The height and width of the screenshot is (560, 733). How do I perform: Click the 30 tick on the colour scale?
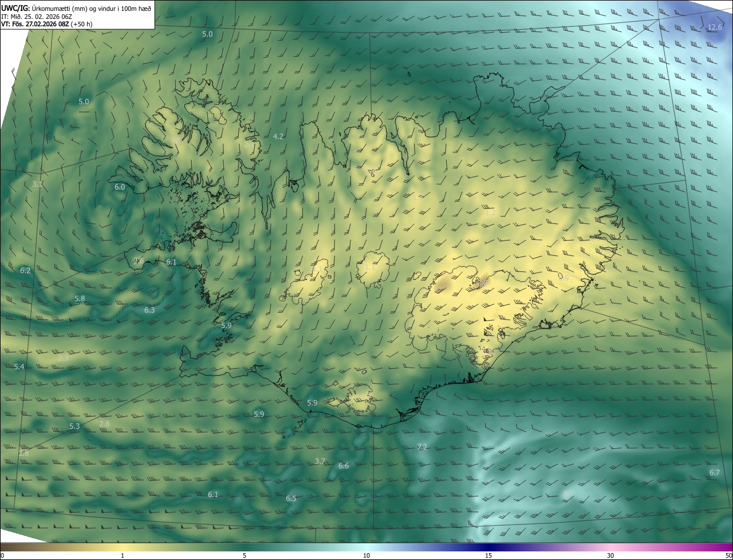point(610,555)
